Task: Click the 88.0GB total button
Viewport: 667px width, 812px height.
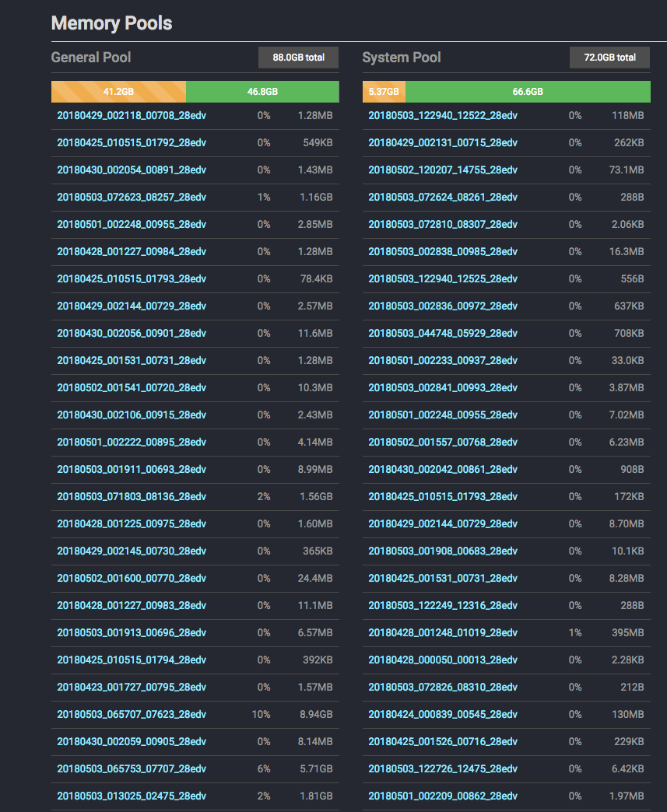Action: [298, 57]
